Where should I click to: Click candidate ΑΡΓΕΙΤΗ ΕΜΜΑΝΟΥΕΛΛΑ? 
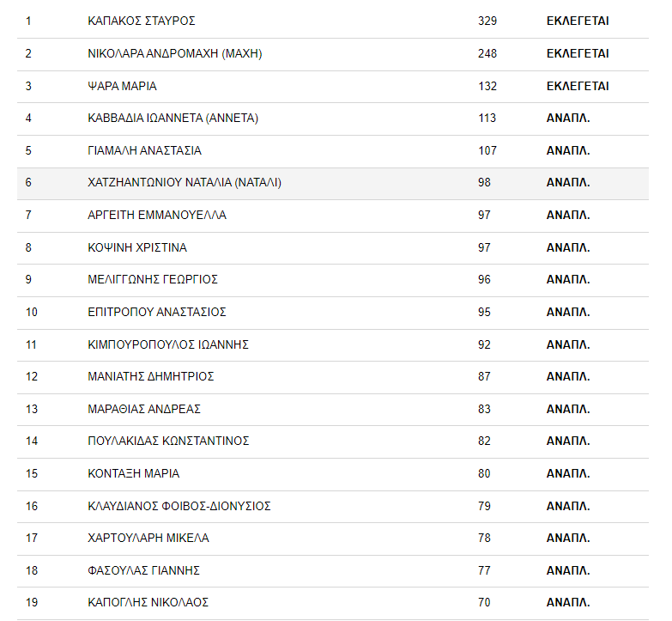(157, 215)
